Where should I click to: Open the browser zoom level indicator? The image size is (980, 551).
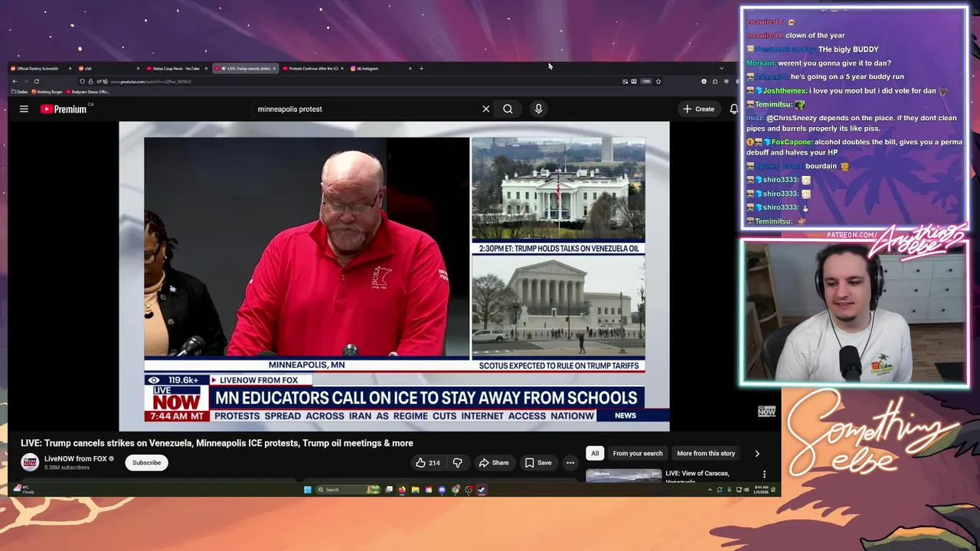pos(646,81)
